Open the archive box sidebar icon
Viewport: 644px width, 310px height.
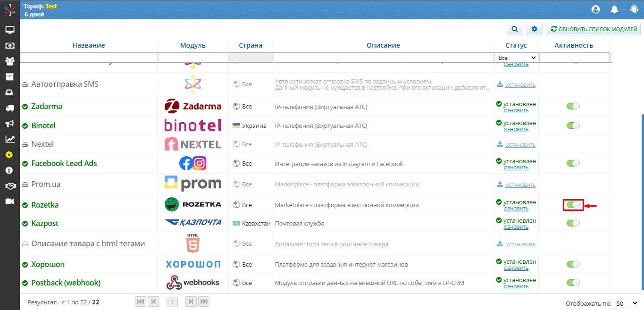9,77
